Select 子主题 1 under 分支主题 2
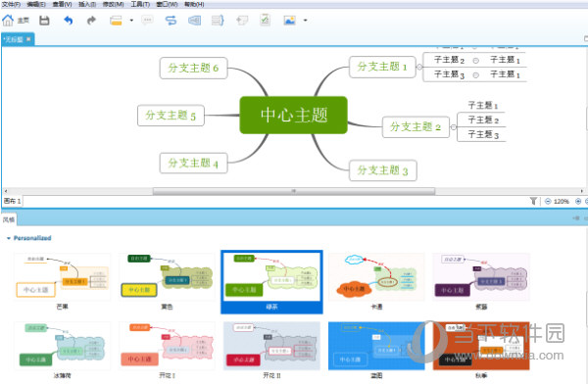This screenshot has height=384, width=588. pyautogui.click(x=483, y=106)
